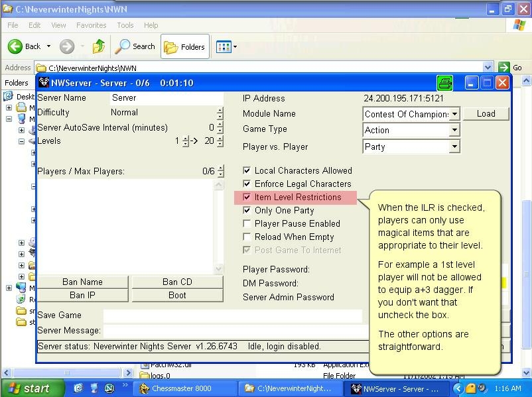Increase the Max Players spinner value
This screenshot has width=532, height=397.
[220, 168]
